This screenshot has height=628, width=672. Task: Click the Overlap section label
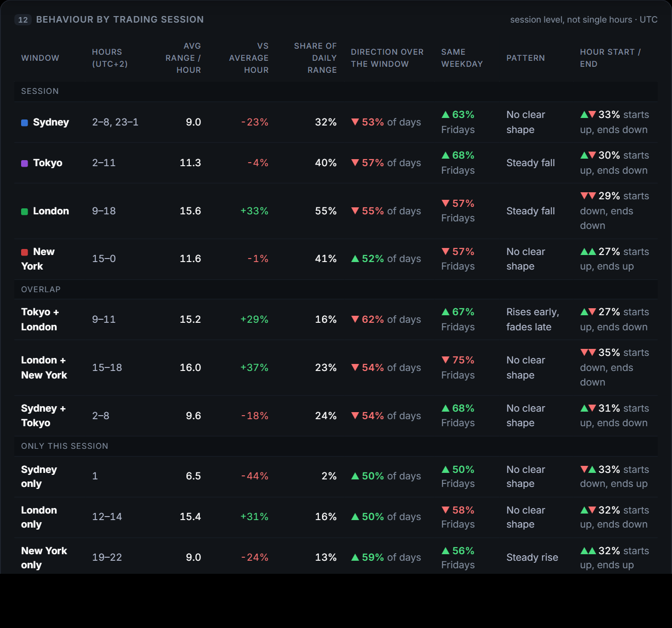41,290
